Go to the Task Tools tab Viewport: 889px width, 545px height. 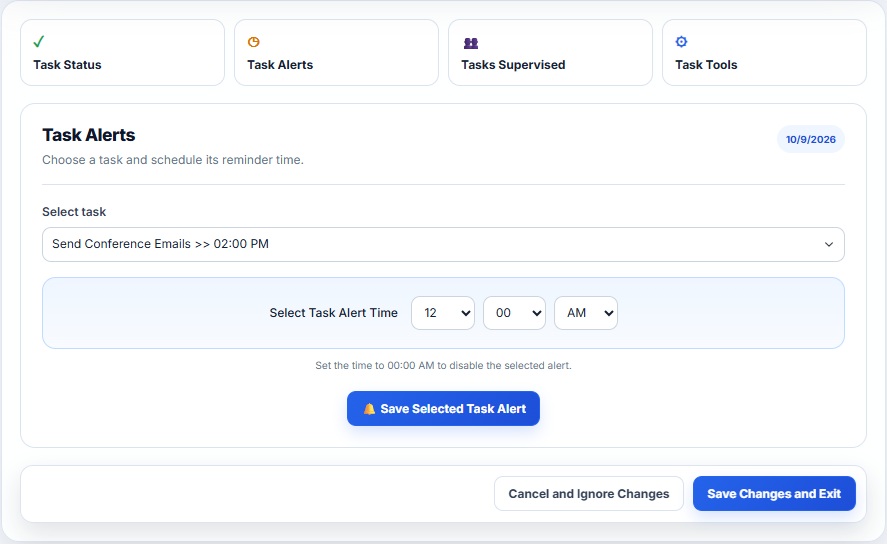764,53
